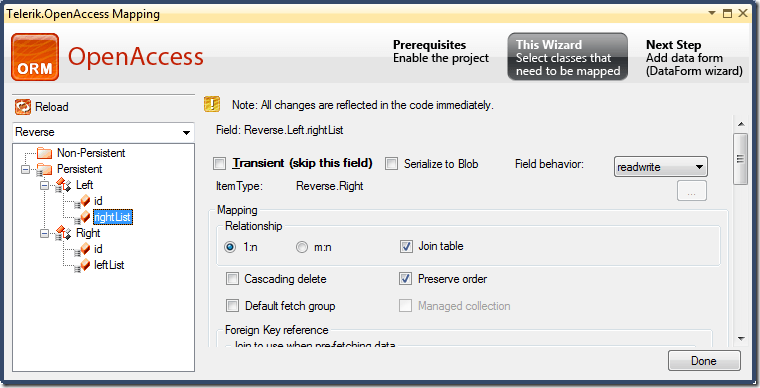Enable the Serialize to Blob checkbox
Image resolution: width=760 pixels, height=388 pixels.
point(391,164)
